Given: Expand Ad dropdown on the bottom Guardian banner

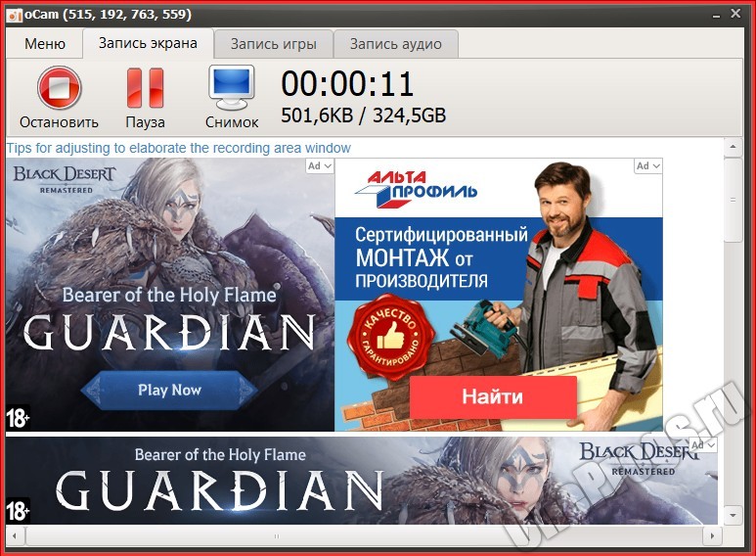Looking at the screenshot, I should [703, 445].
